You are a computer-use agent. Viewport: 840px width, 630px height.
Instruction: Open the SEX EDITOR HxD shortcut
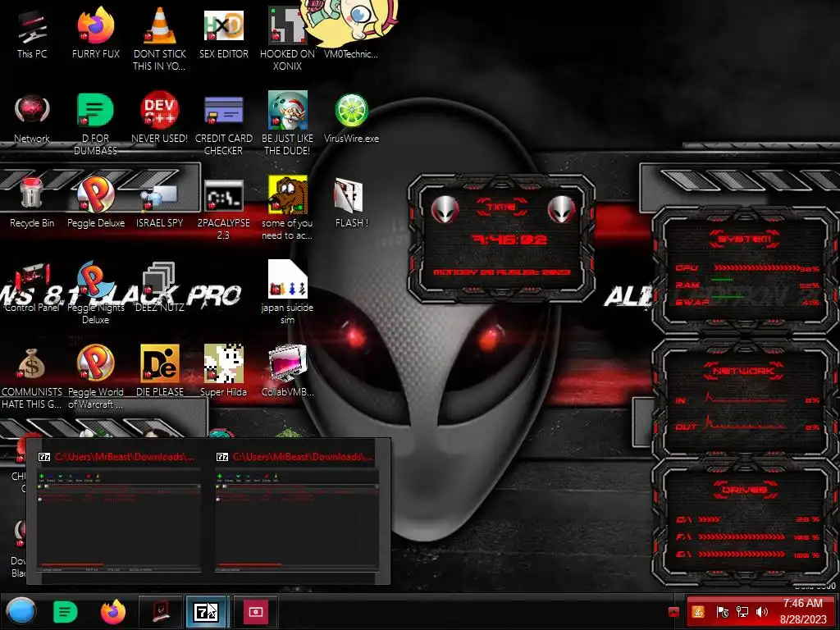pos(223,33)
